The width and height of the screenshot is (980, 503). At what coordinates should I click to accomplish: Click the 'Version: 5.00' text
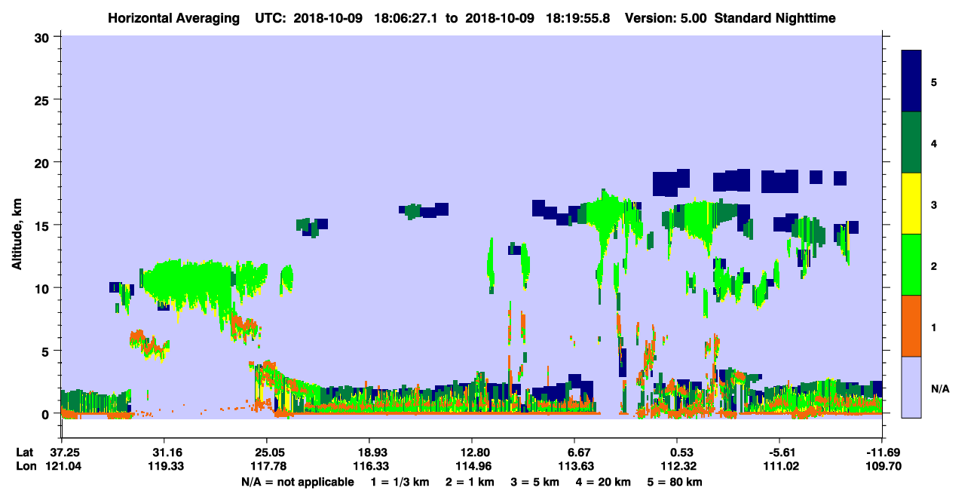[x=666, y=17]
